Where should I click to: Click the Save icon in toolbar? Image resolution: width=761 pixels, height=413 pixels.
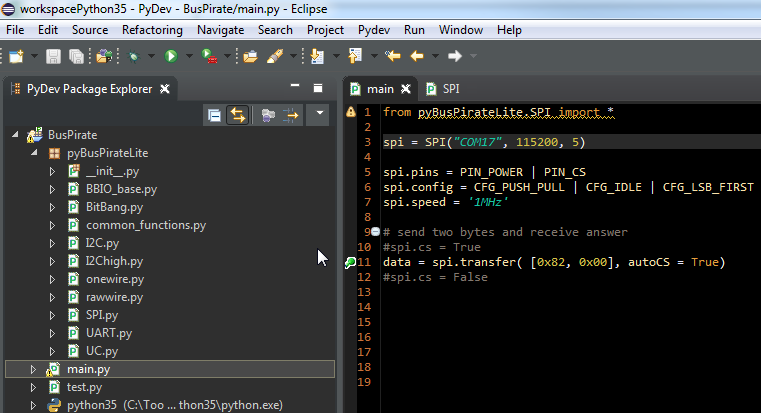(53, 56)
